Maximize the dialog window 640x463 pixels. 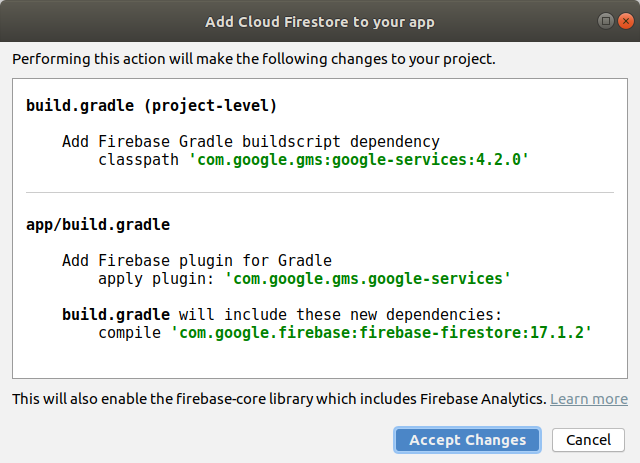point(606,21)
